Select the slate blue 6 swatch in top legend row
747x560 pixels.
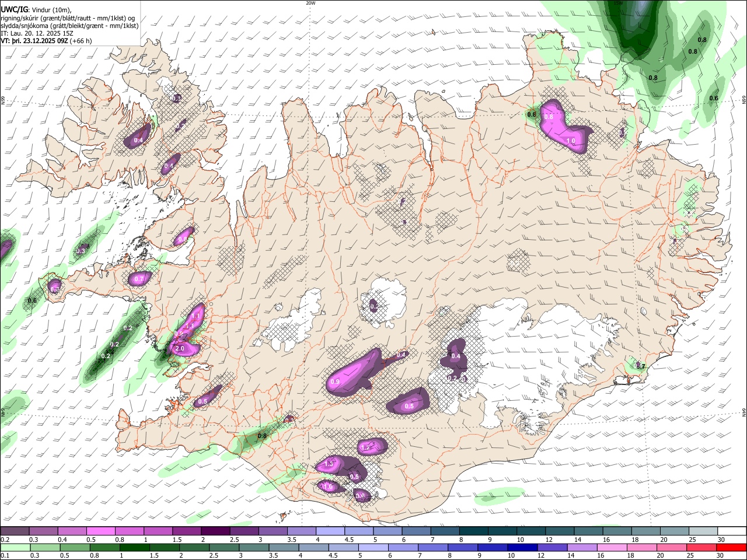[417, 531]
